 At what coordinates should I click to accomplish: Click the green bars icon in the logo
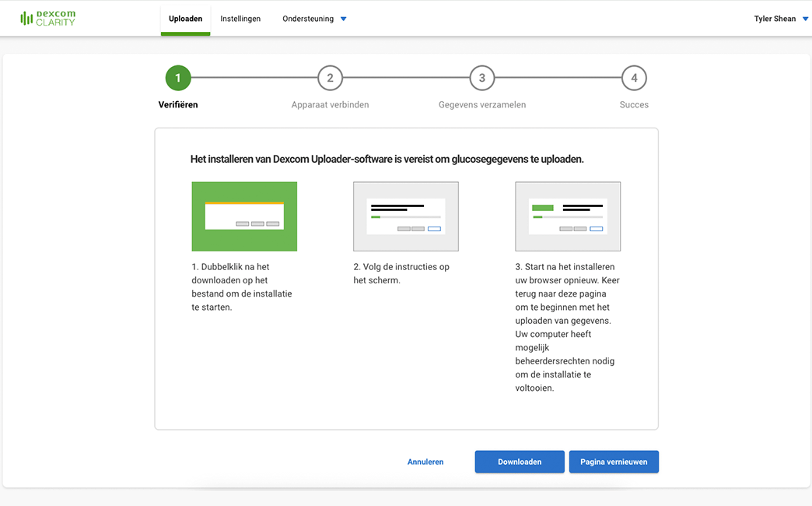click(x=27, y=17)
